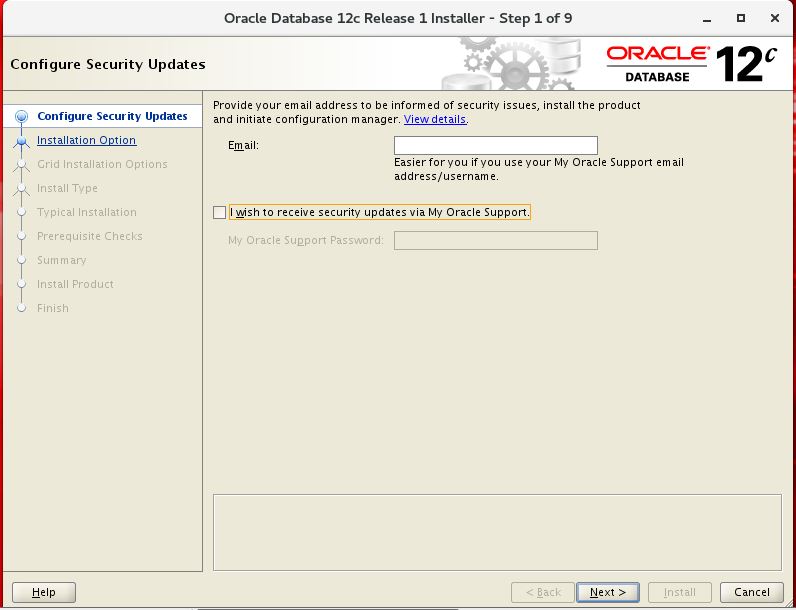The image size is (796, 610).
Task: Click the Email input field
Action: tap(495, 146)
